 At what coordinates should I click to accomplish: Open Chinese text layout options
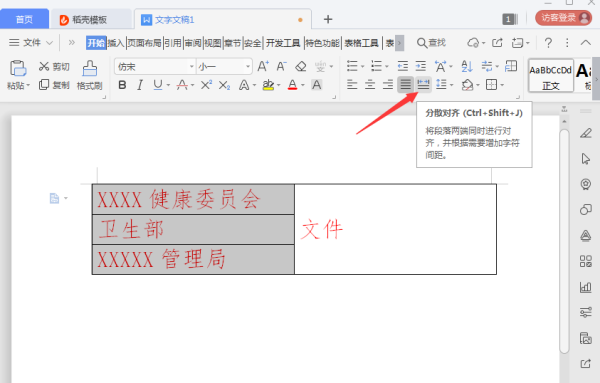(x=440, y=66)
